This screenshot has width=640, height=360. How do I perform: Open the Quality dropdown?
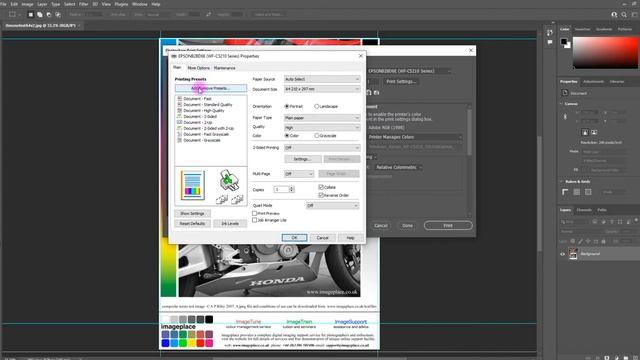tap(322, 128)
